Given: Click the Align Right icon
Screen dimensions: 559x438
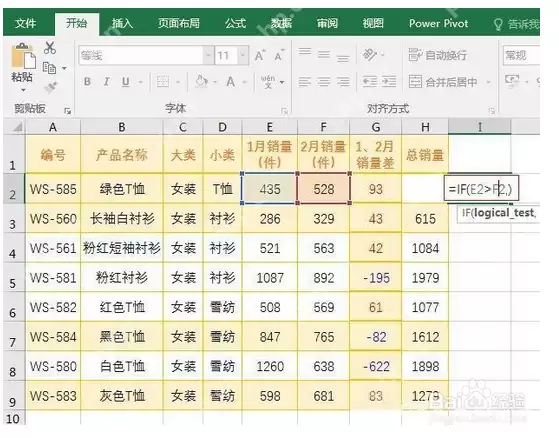Looking at the screenshot, I should coord(343,82).
